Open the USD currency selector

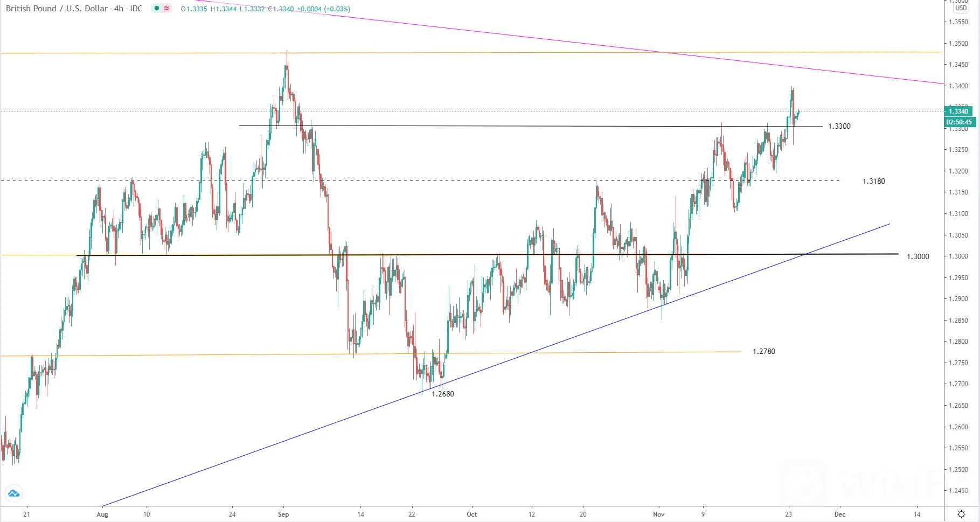click(961, 8)
